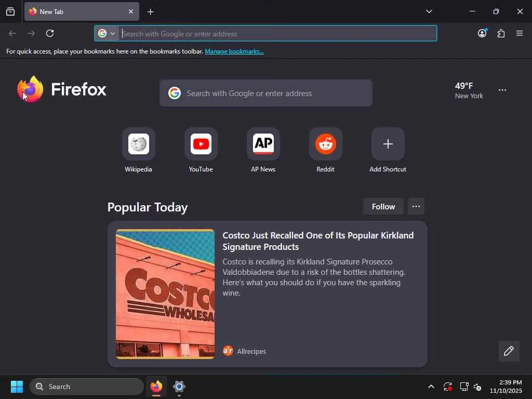Click the Firefox logo on new tab page

click(61, 89)
